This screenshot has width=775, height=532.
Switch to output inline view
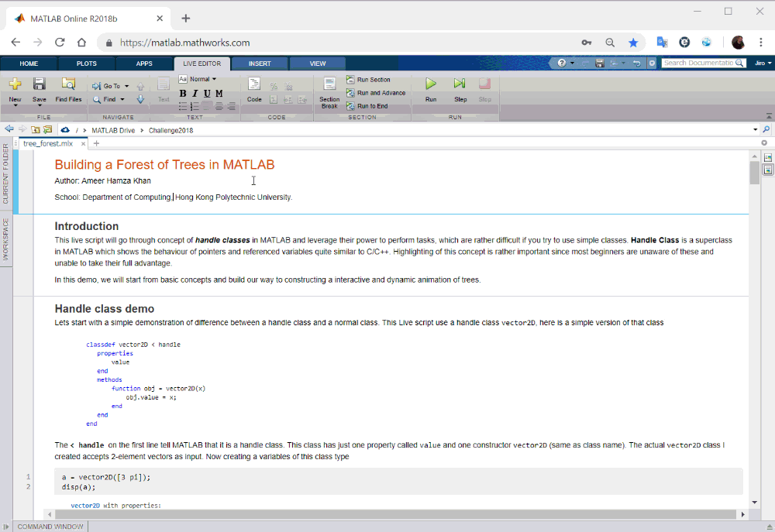pos(768,170)
